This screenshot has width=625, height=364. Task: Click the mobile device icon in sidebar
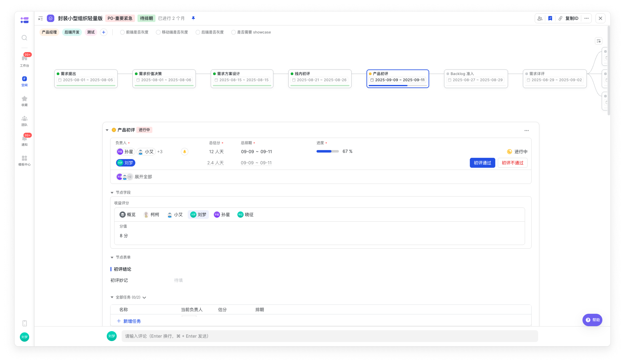click(x=24, y=323)
